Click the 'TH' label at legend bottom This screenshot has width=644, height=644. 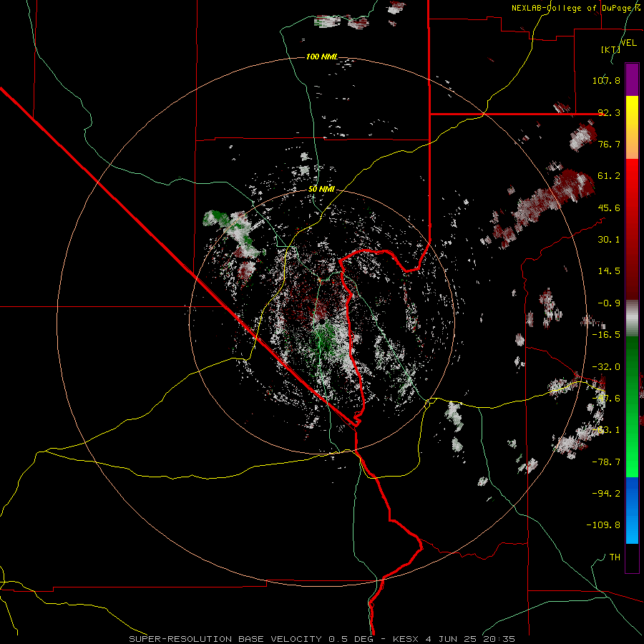615,557
